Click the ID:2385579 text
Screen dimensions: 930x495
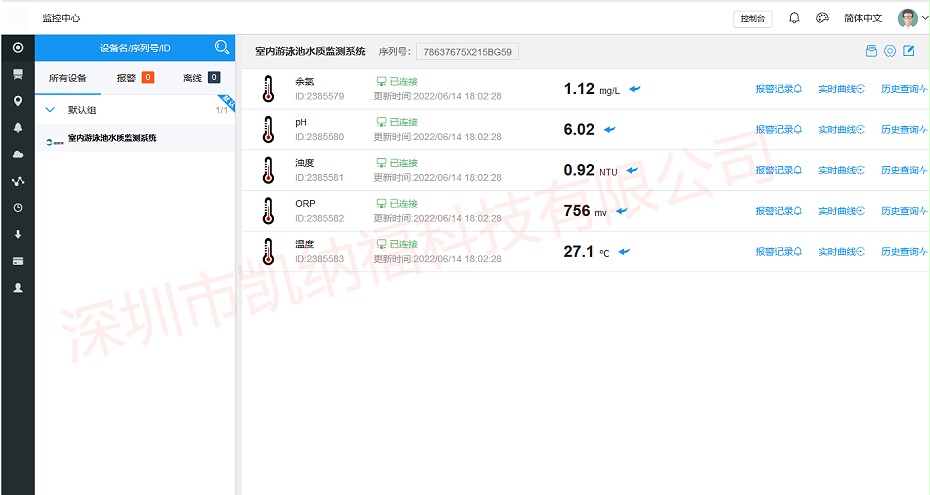320,96
